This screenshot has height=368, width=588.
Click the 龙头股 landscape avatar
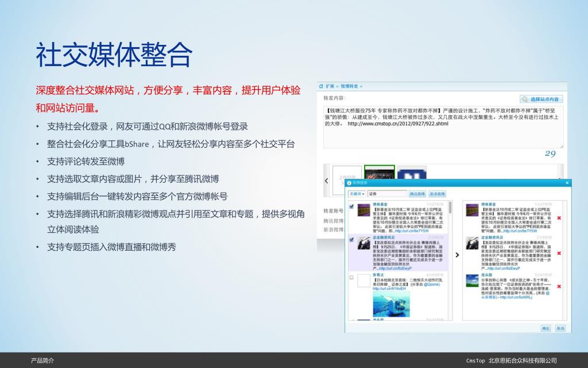coord(472,281)
